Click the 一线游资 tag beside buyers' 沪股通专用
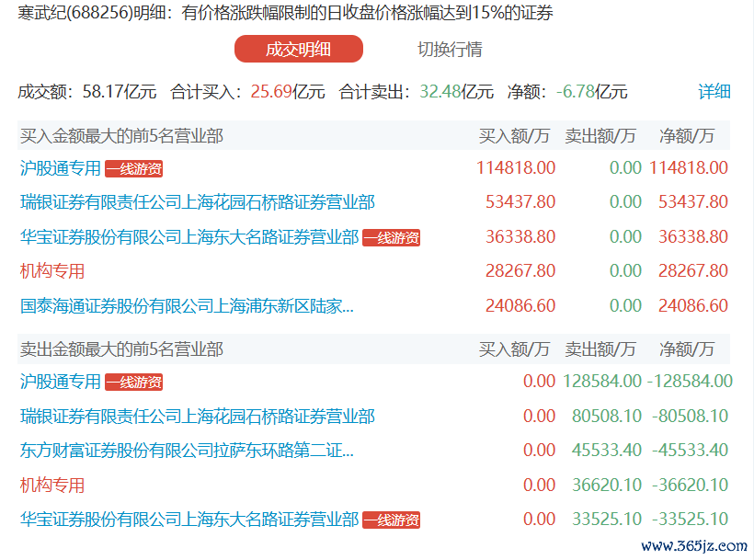754x560 pixels. [x=133, y=168]
